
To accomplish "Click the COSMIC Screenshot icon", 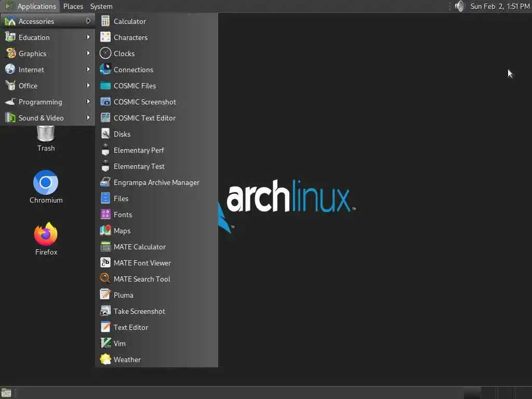I will (105, 101).
